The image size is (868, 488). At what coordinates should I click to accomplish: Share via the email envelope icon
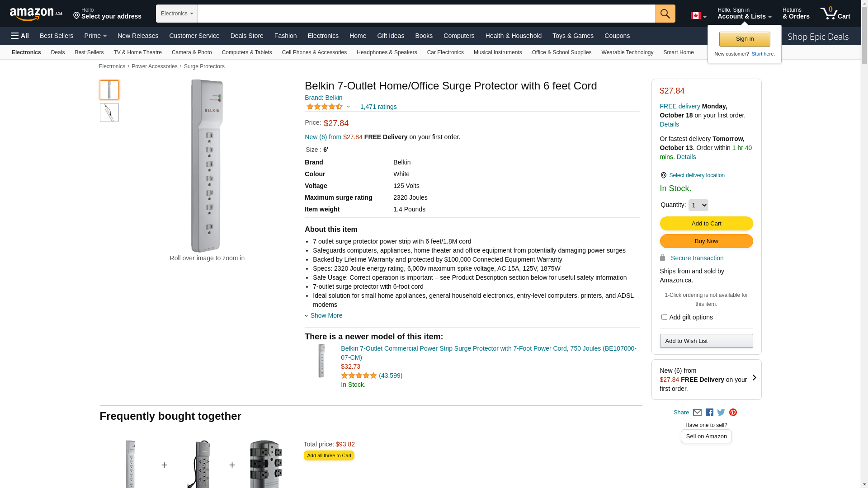(697, 413)
